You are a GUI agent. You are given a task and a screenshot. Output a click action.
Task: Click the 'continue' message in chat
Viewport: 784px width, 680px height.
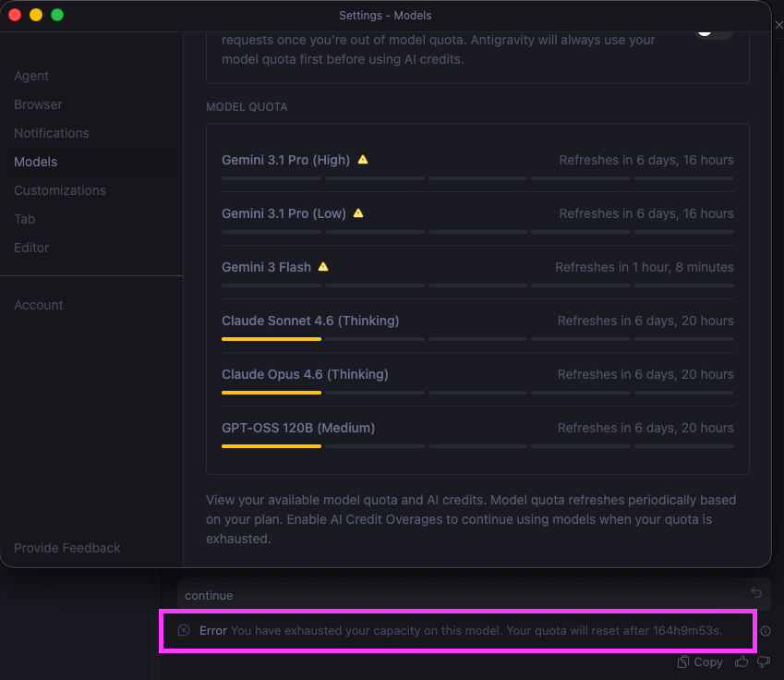tap(209, 595)
